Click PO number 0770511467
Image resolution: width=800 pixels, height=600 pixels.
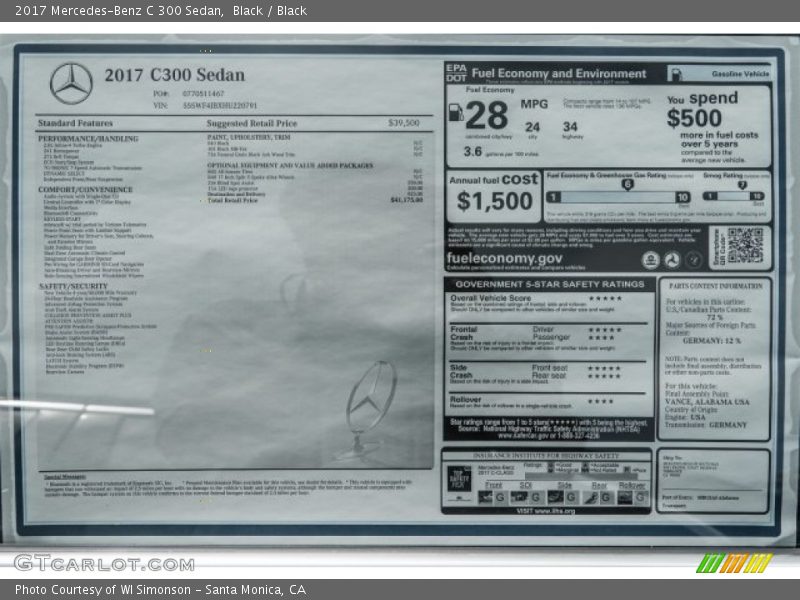click(x=203, y=94)
